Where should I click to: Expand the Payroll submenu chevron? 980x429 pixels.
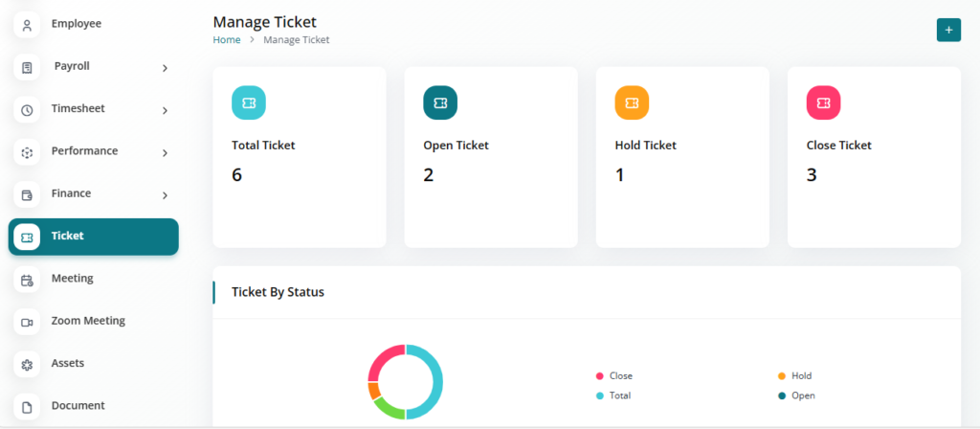coord(165,68)
